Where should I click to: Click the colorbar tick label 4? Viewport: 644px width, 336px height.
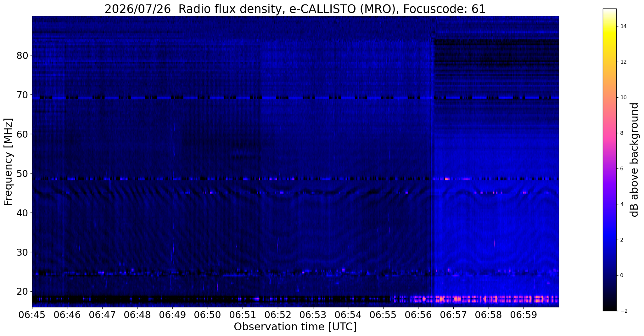click(x=621, y=204)
